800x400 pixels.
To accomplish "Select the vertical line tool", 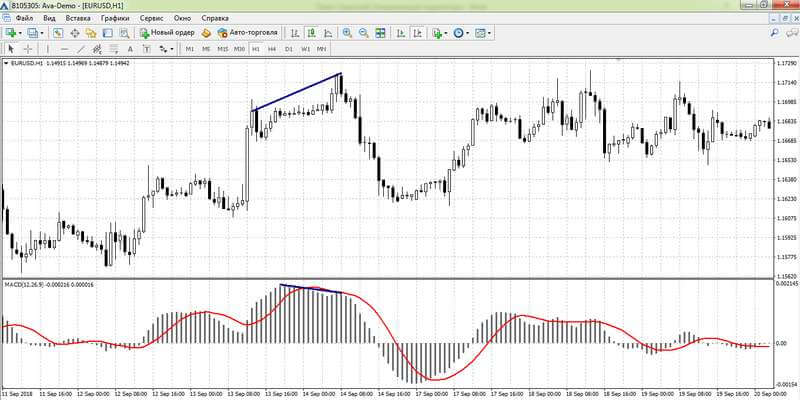I will point(48,48).
